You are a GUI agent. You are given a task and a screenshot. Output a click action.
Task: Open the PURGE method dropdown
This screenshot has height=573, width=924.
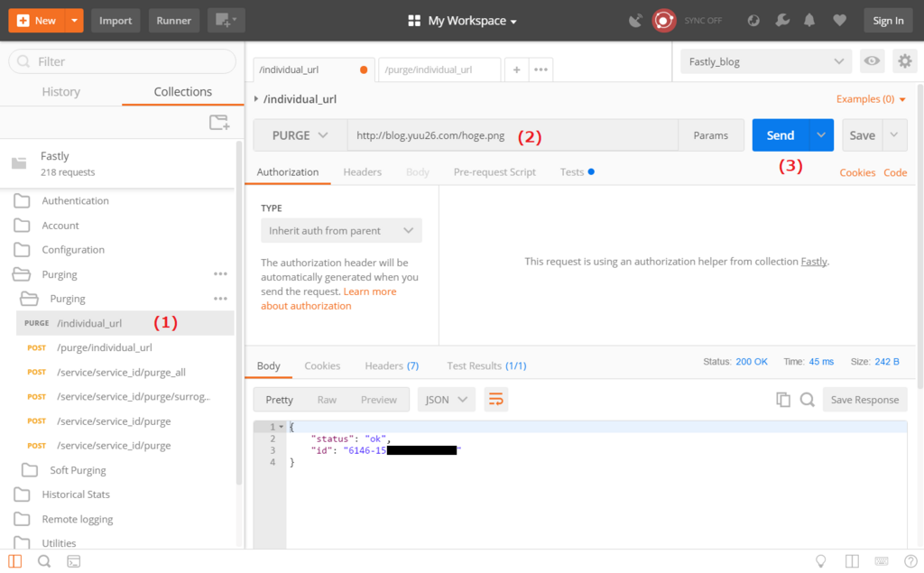(300, 135)
